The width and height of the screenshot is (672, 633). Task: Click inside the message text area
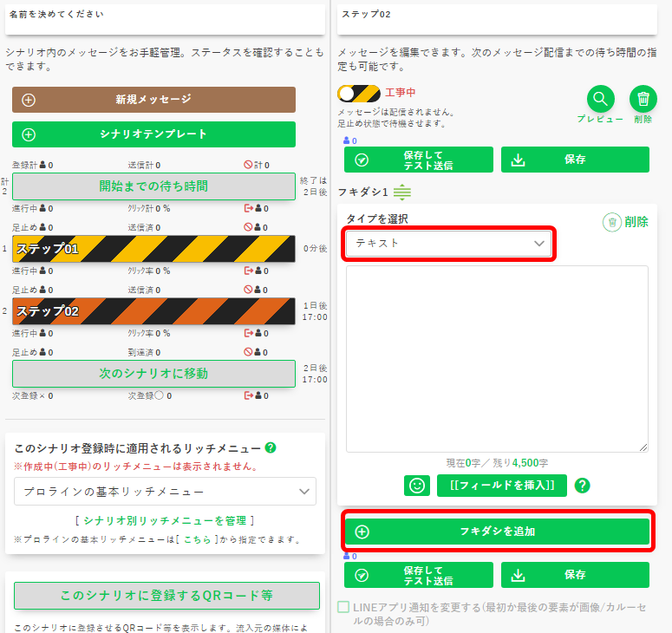click(x=497, y=358)
